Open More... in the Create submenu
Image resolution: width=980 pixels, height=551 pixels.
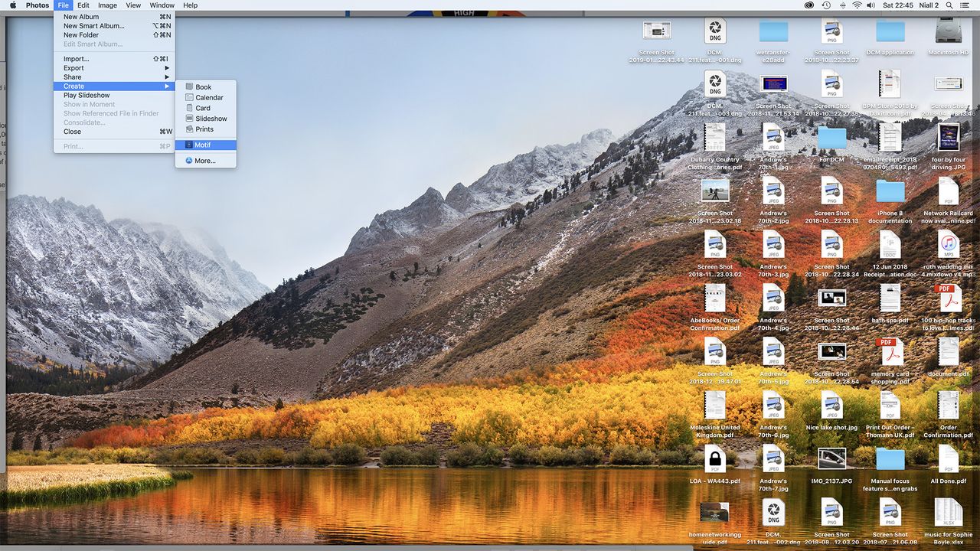pos(205,161)
